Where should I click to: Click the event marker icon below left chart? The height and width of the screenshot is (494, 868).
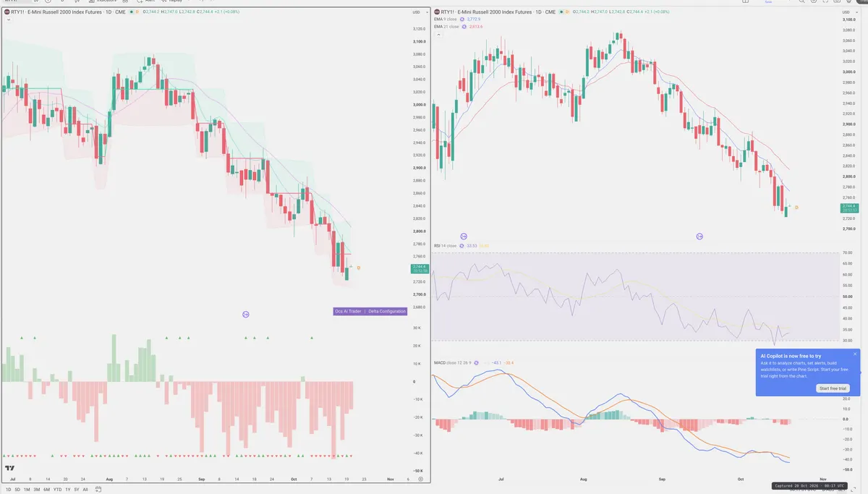[x=246, y=314]
